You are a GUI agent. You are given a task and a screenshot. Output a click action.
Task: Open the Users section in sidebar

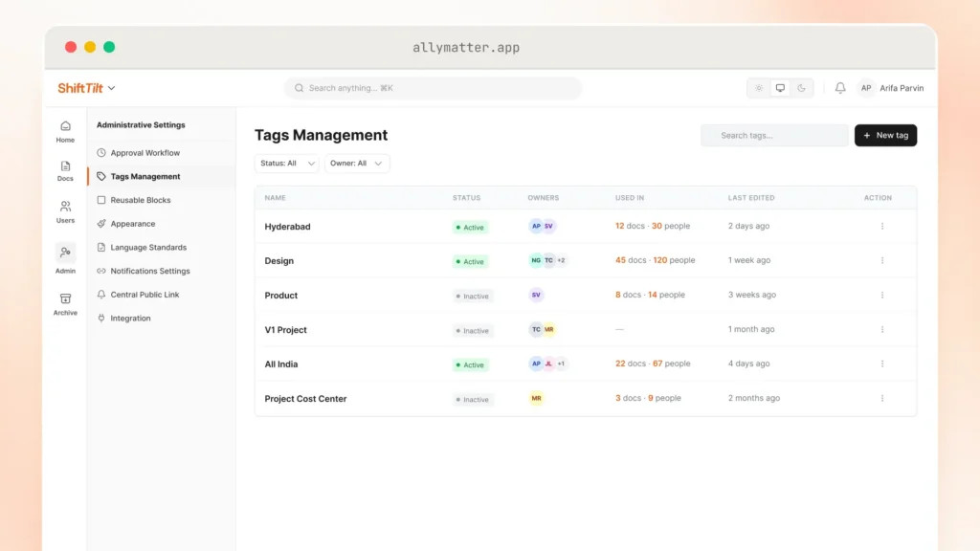pyautogui.click(x=65, y=211)
